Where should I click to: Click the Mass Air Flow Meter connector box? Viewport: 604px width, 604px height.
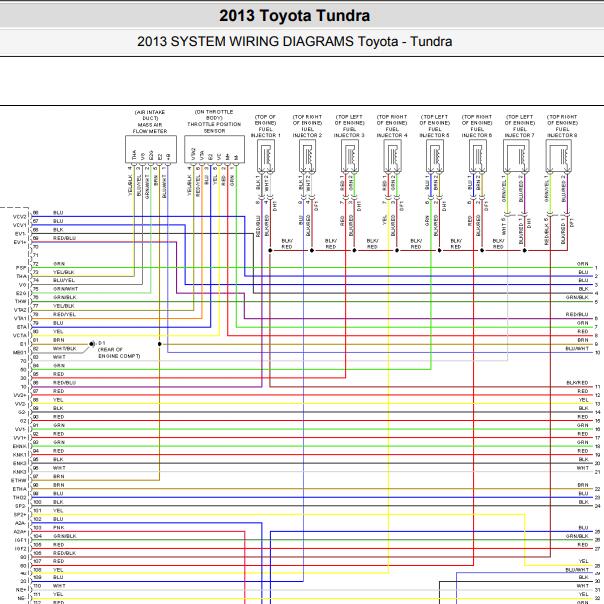tap(151, 149)
